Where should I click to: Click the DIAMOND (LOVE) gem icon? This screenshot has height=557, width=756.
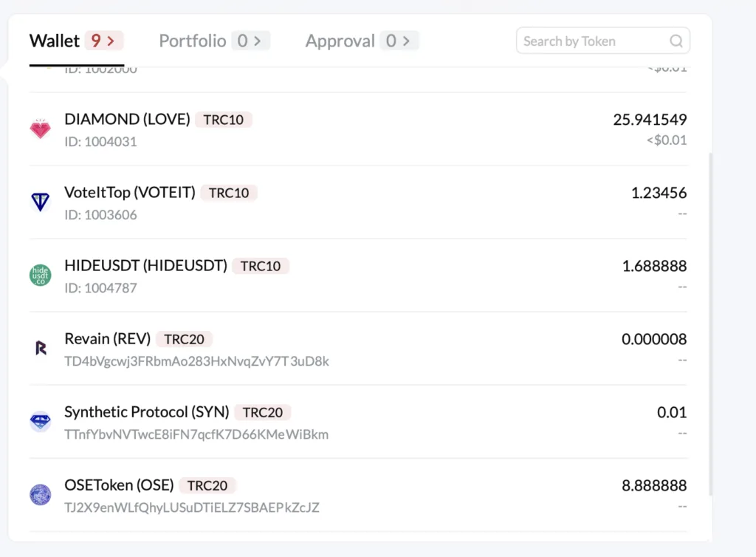(41, 129)
